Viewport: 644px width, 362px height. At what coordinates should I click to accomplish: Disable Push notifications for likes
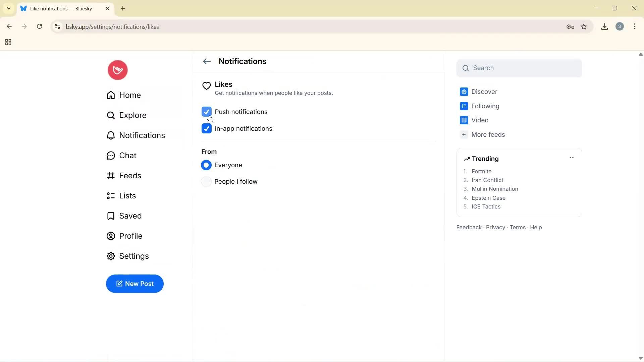click(206, 112)
